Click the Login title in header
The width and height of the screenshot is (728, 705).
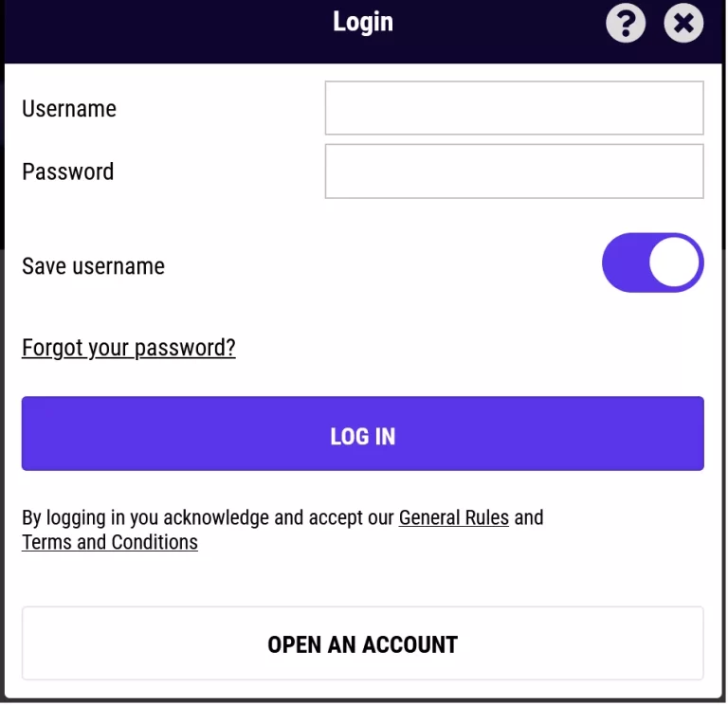pyautogui.click(x=363, y=23)
